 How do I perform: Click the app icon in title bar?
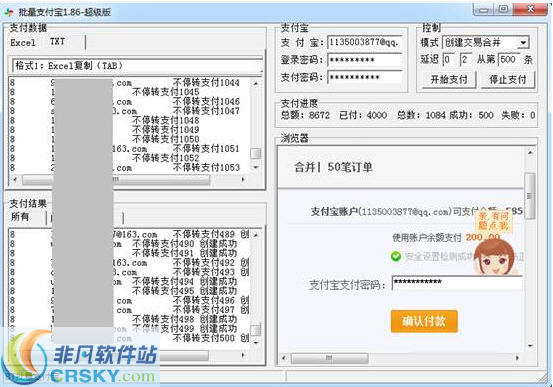[x=9, y=12]
